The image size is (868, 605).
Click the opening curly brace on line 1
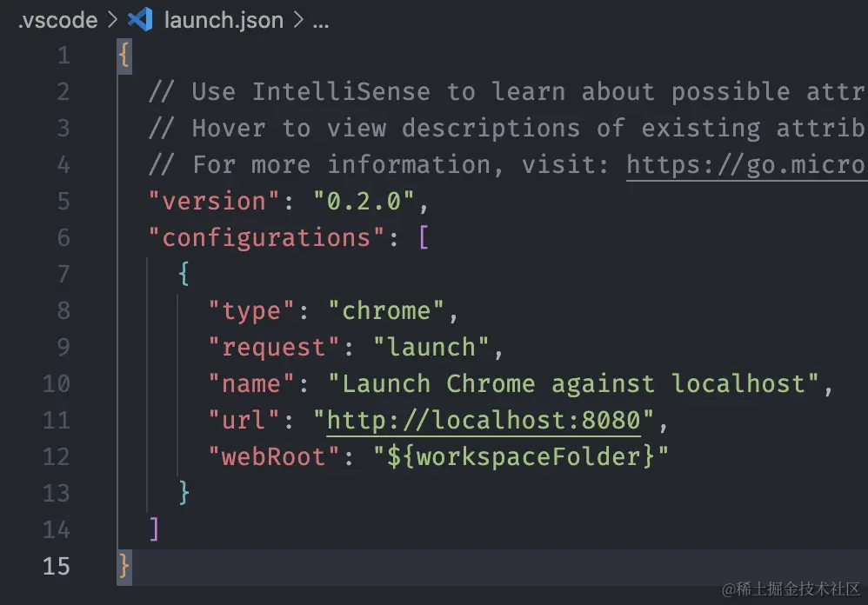tap(124, 56)
